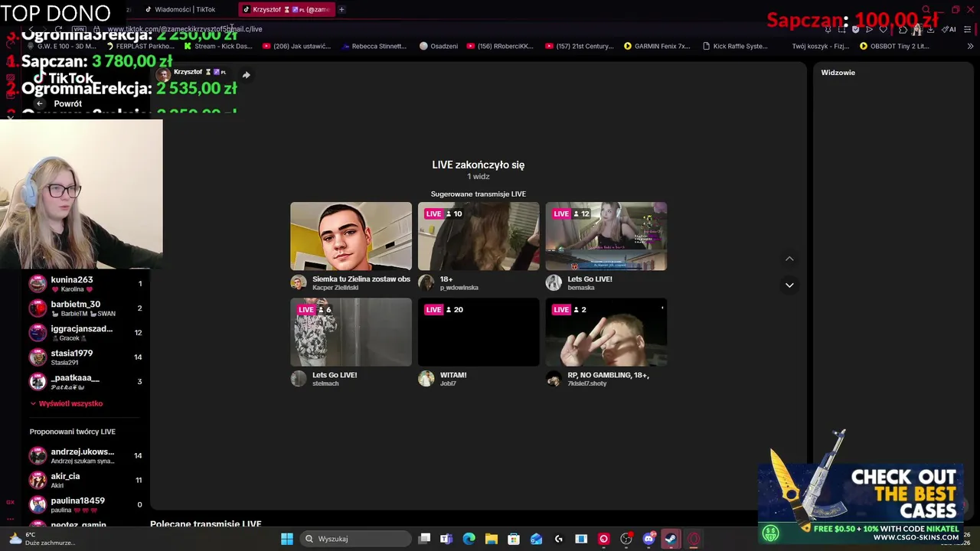Viewport: 980px width, 551px height.
Task: Open the GARMIN Fenix 7x... bookmark
Action: click(x=657, y=46)
